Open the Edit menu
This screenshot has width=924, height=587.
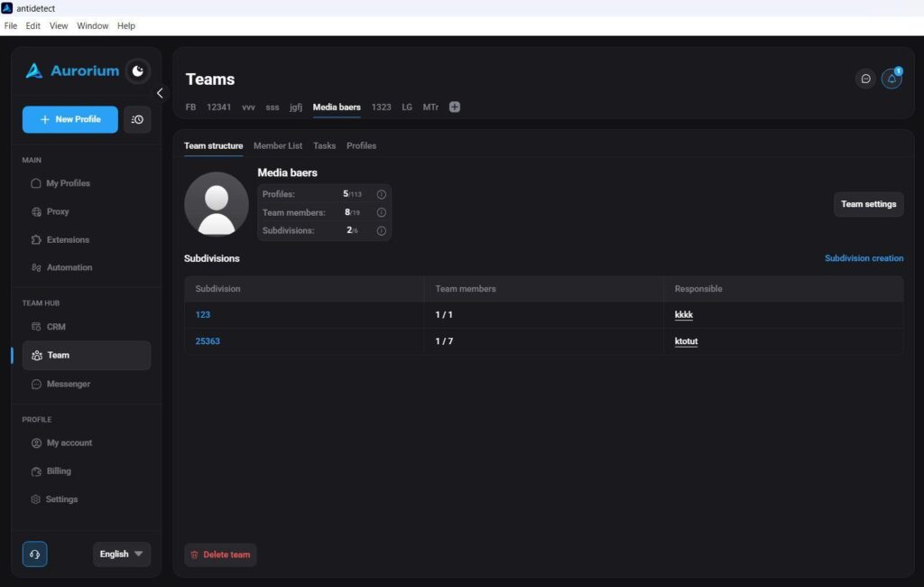(x=33, y=26)
